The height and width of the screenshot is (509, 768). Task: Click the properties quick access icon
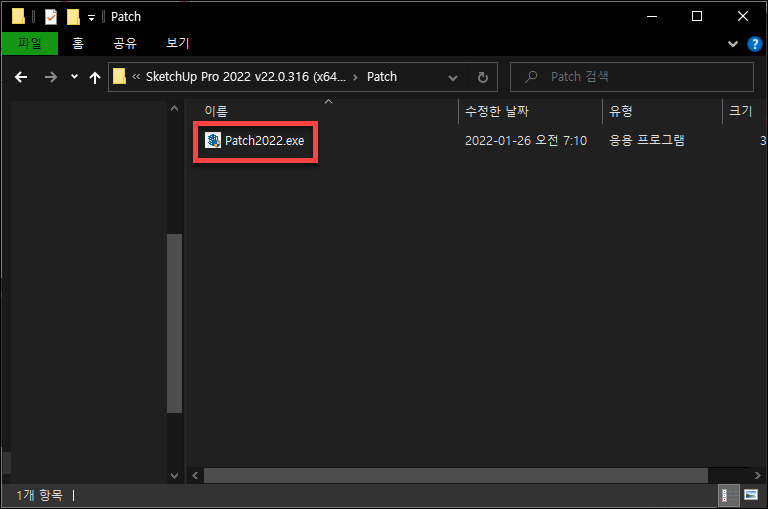[50, 17]
